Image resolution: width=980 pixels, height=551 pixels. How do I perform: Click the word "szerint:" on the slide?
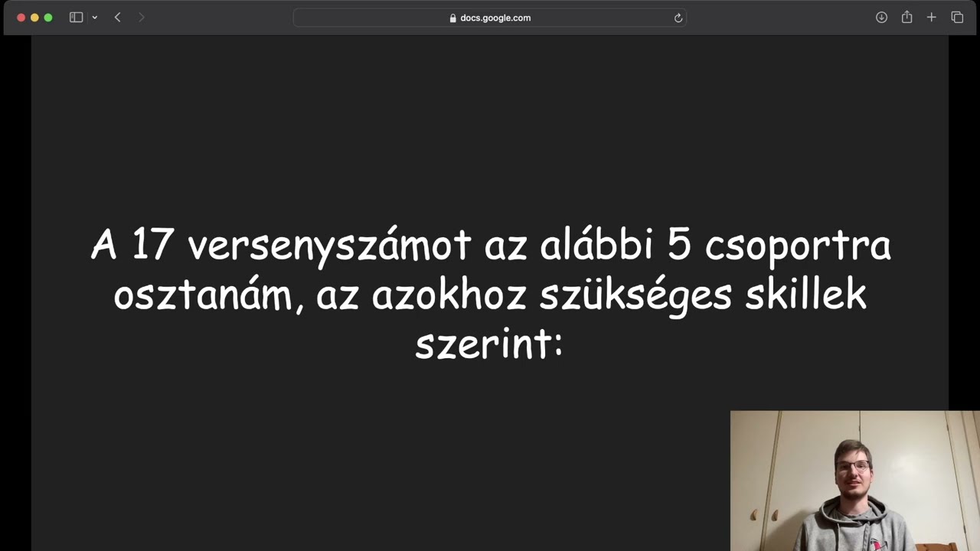click(x=489, y=343)
